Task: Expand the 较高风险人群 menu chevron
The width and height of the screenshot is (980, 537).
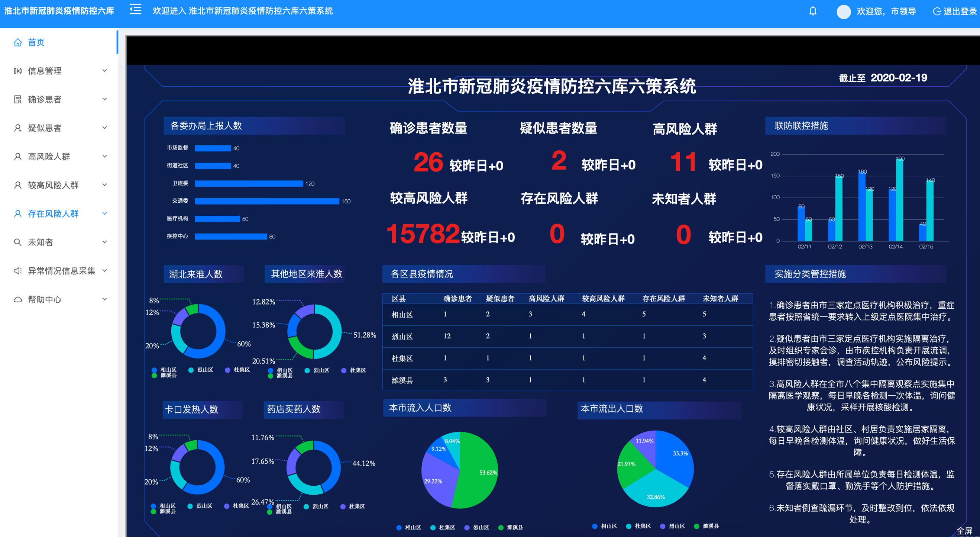Action: point(105,184)
